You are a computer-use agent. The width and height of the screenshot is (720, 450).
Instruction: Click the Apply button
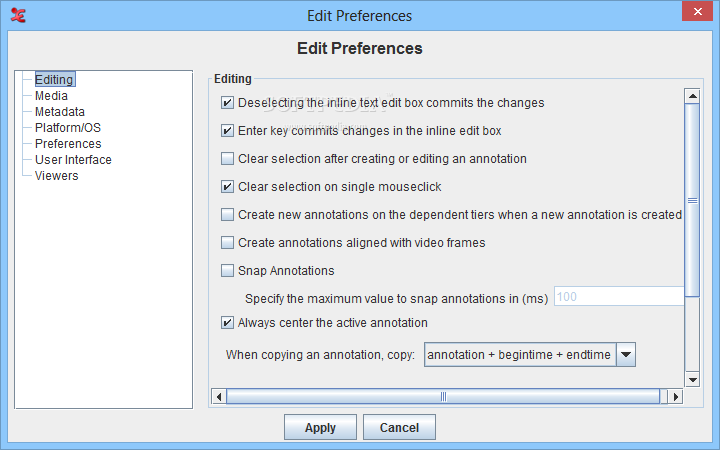320,428
